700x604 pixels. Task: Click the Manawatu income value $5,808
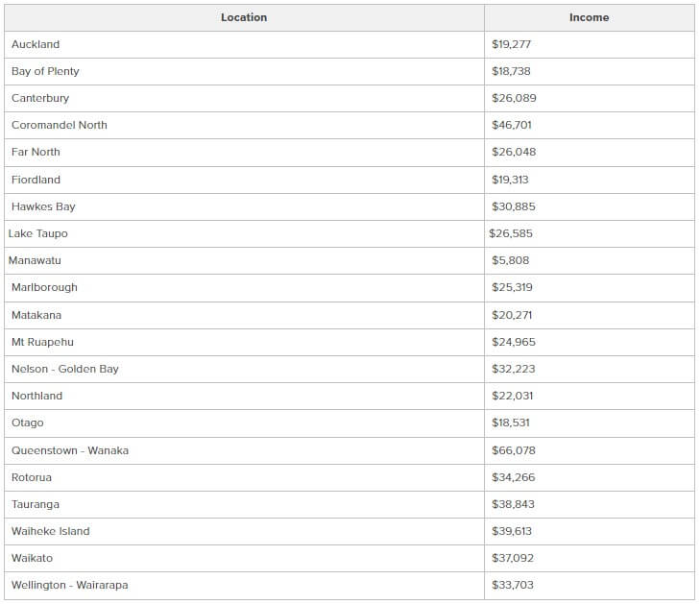click(x=509, y=260)
